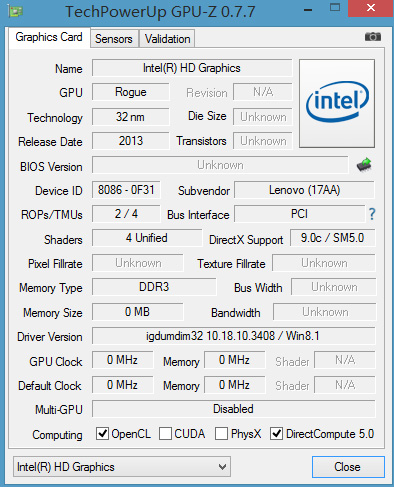
Task: Click the BIOS Version Unknown field
Action: [220, 165]
